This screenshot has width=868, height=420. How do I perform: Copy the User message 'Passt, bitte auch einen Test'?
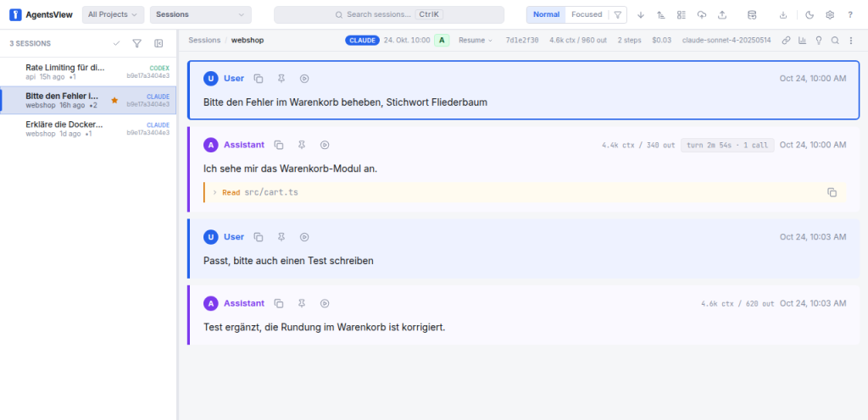[259, 236]
